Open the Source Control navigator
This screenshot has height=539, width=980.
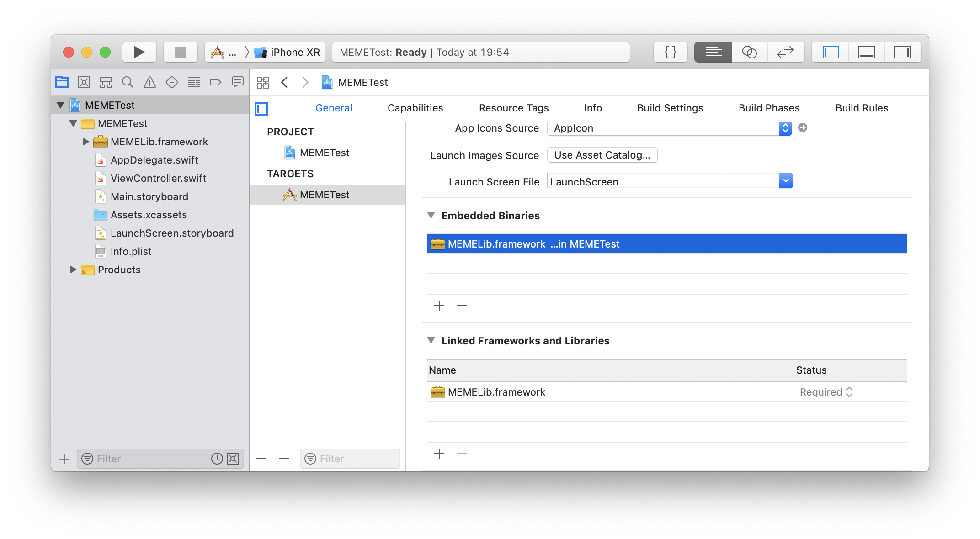[84, 82]
